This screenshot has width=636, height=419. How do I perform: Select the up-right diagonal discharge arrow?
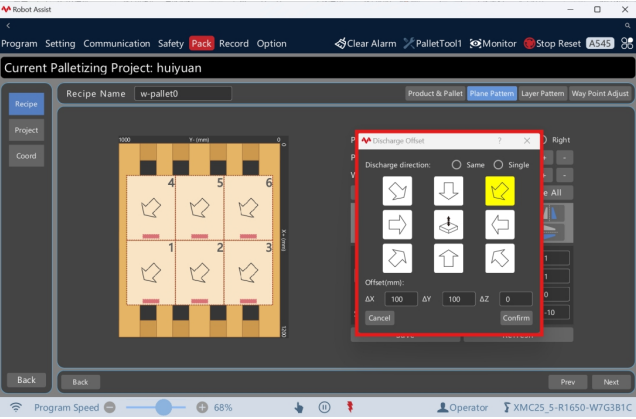(397, 258)
